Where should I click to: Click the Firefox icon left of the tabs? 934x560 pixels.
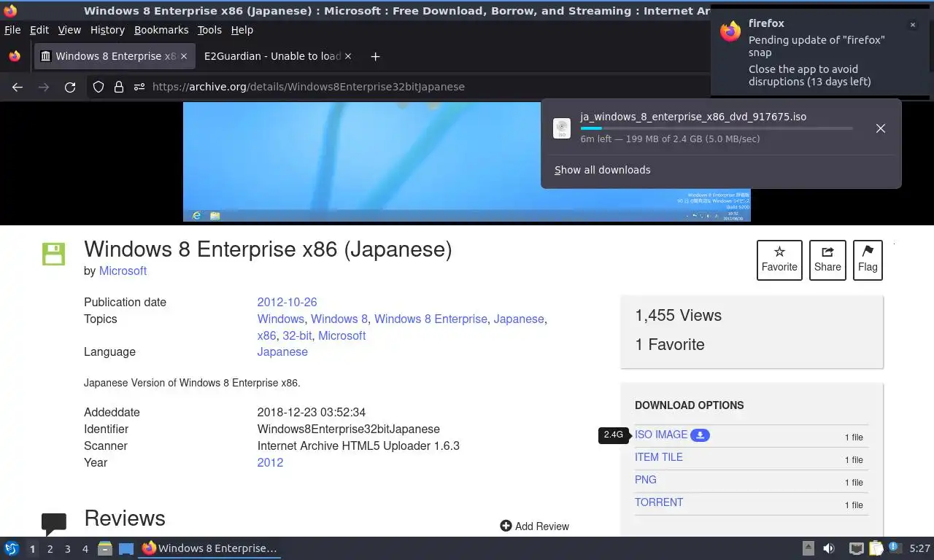tap(15, 56)
